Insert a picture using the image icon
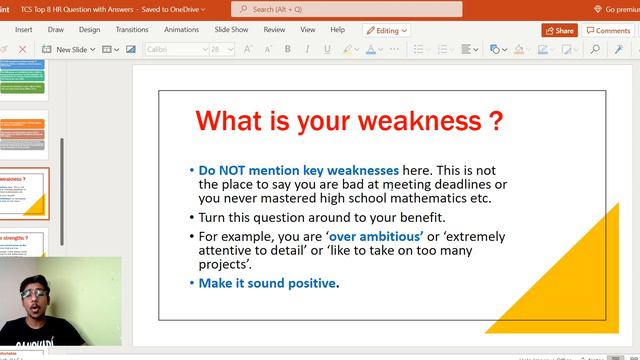The image size is (640, 360). coord(131,50)
